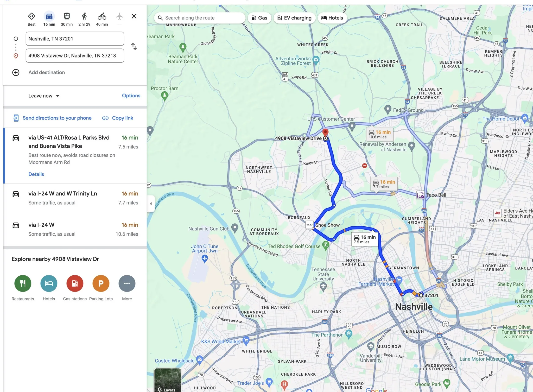Select the cycling travel mode icon
533x392 pixels.
coord(102,17)
